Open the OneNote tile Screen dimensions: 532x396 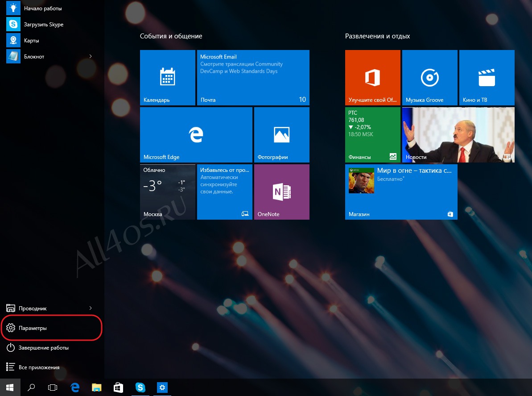pos(281,192)
